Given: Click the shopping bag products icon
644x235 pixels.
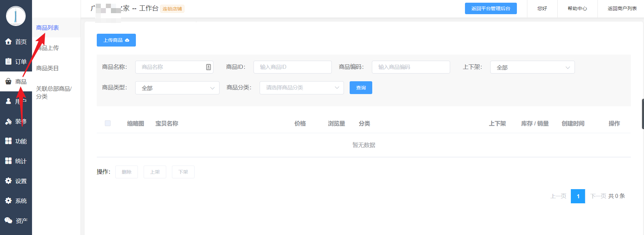Looking at the screenshot, I should tap(8, 81).
